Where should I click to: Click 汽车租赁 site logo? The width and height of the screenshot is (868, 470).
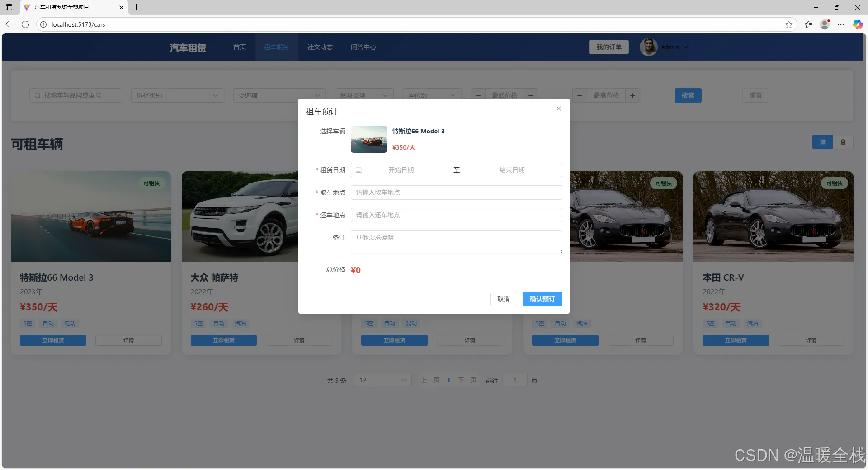[188, 47]
